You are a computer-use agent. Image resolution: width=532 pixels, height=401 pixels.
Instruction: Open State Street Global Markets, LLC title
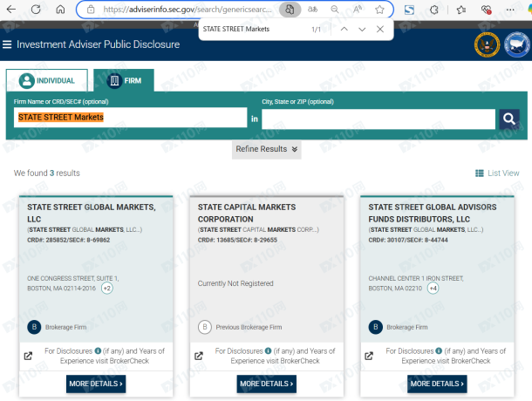point(92,213)
